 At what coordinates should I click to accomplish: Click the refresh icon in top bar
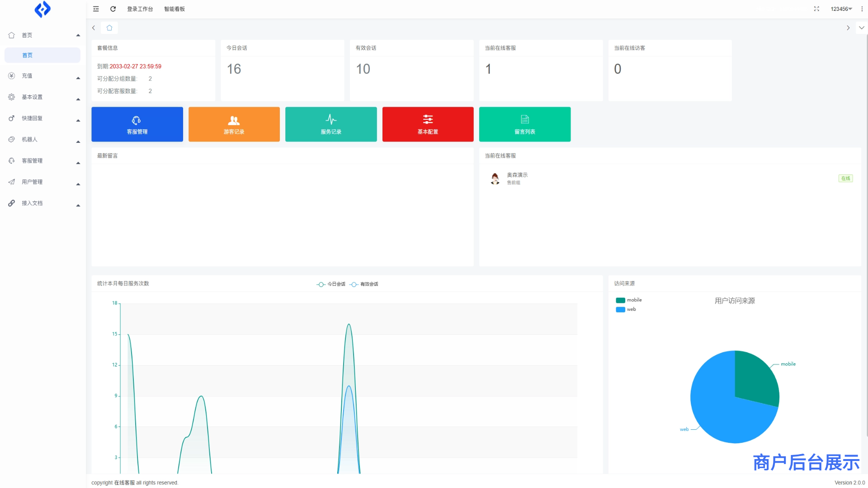coord(113,9)
